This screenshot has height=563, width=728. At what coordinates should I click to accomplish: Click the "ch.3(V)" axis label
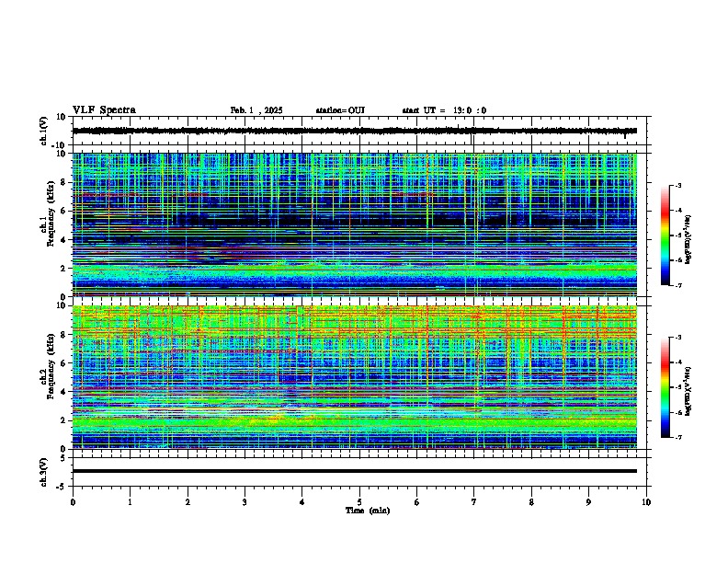(44, 472)
